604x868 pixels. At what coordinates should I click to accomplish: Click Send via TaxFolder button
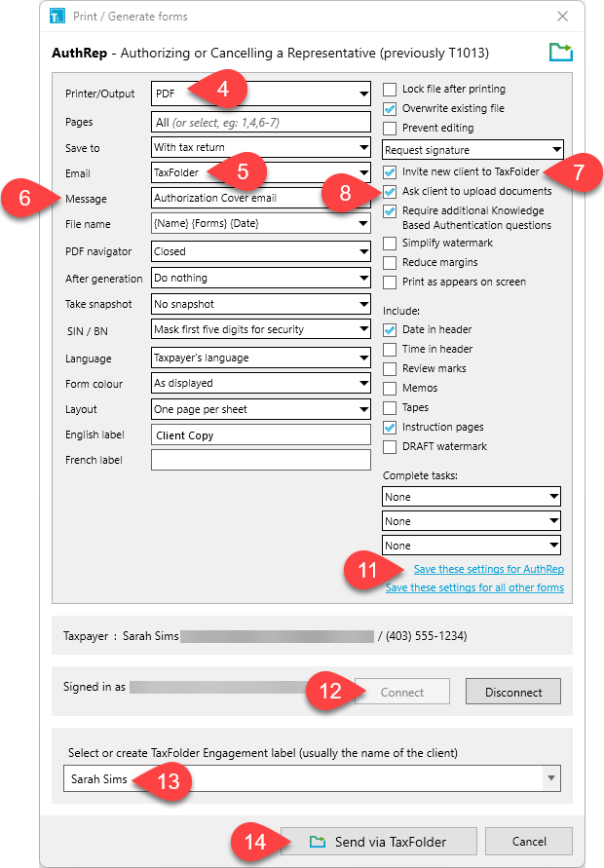(379, 842)
